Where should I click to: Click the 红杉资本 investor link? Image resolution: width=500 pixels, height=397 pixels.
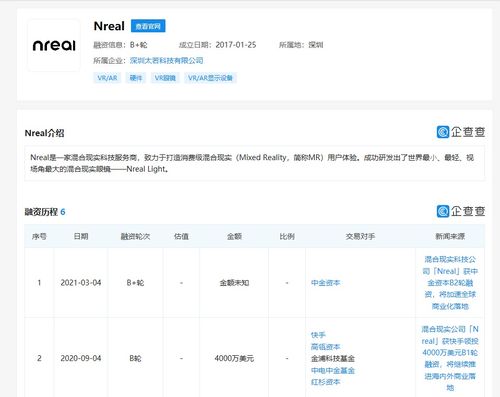pyautogui.click(x=325, y=382)
